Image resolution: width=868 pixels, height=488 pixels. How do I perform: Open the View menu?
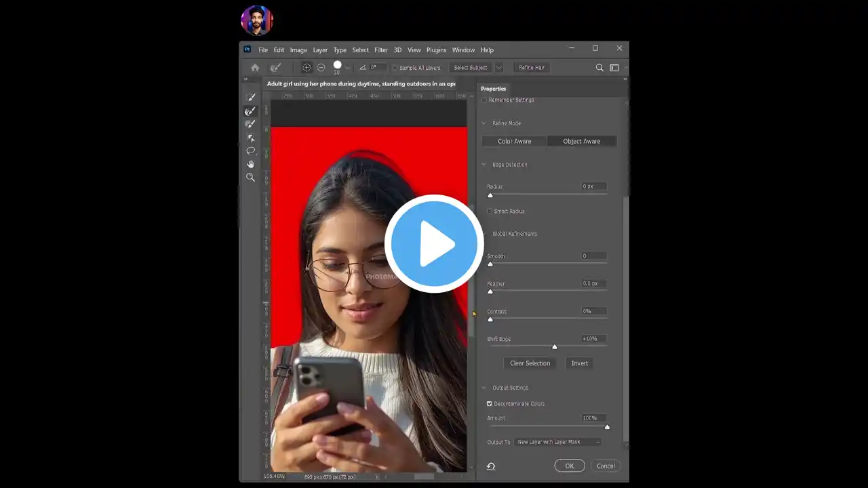[414, 50]
